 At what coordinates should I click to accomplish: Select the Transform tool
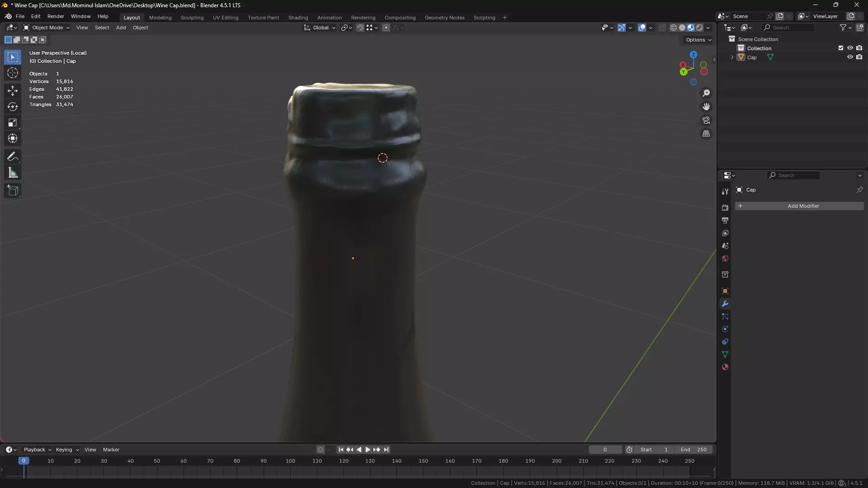click(x=13, y=138)
